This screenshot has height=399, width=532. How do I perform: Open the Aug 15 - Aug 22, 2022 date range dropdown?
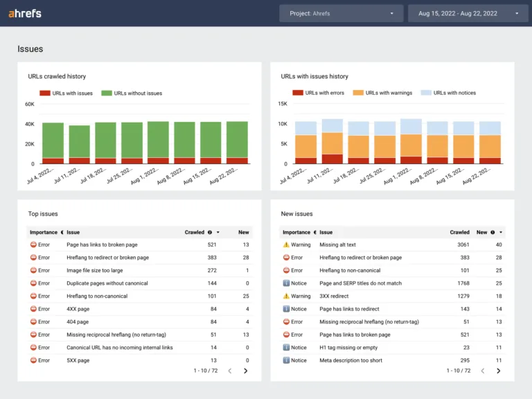tap(468, 14)
